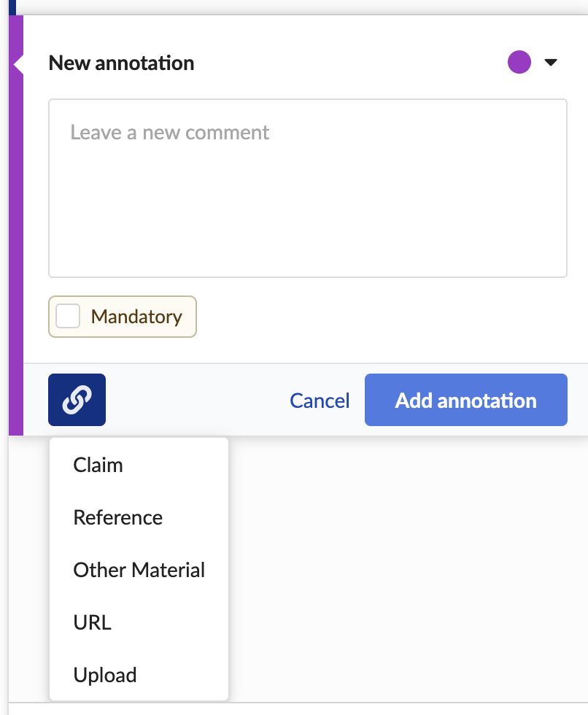Select Reference in the link menu

118,517
